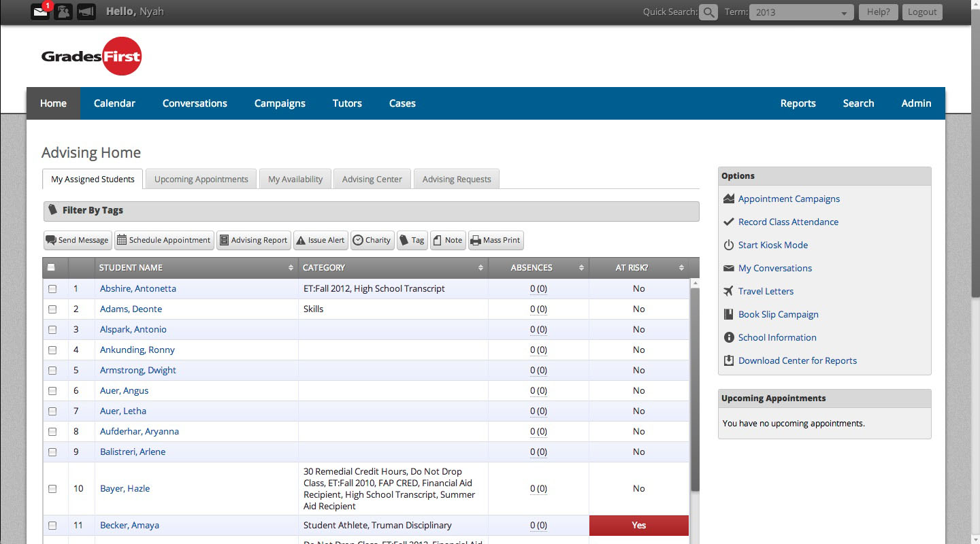Click Send Message toolbar button

(x=78, y=240)
